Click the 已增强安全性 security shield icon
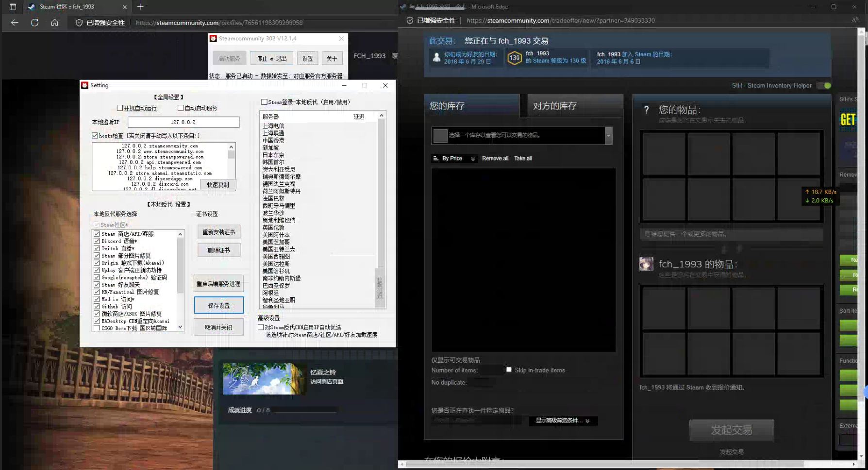This screenshot has height=470, width=868. coord(79,22)
